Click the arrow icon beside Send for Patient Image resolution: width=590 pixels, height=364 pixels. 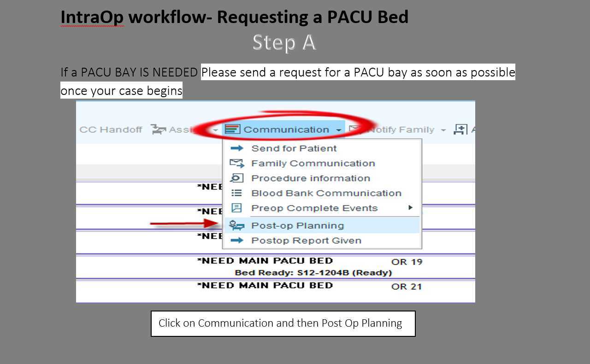tap(237, 148)
